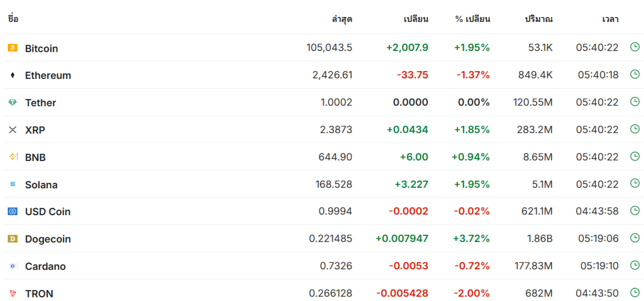This screenshot has height=301, width=644.
Task: Open the XRP link
Action: click(x=35, y=130)
